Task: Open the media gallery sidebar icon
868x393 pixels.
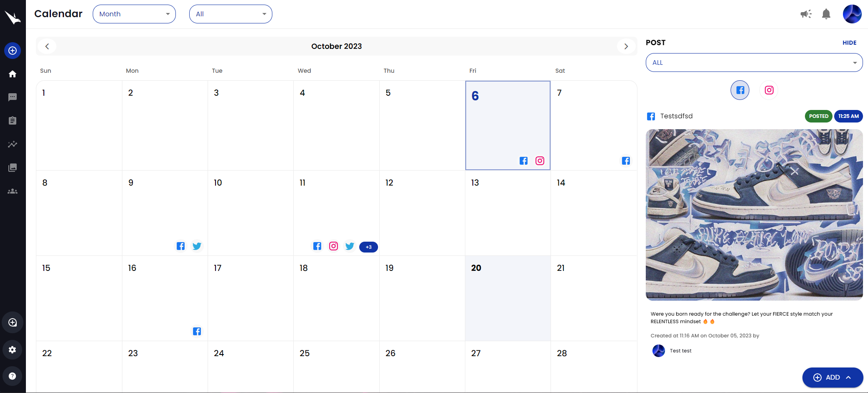Action: click(13, 168)
